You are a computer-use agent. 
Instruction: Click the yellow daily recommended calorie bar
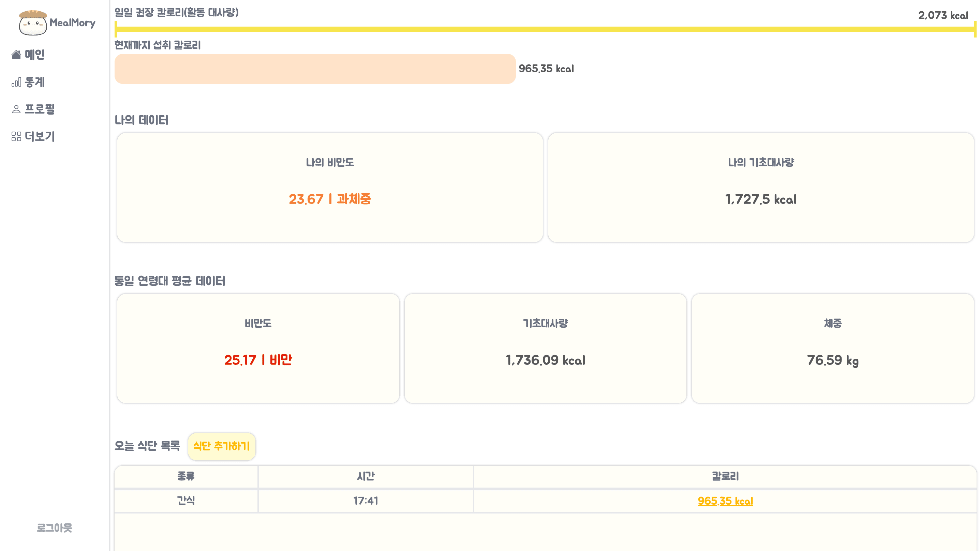click(x=545, y=29)
